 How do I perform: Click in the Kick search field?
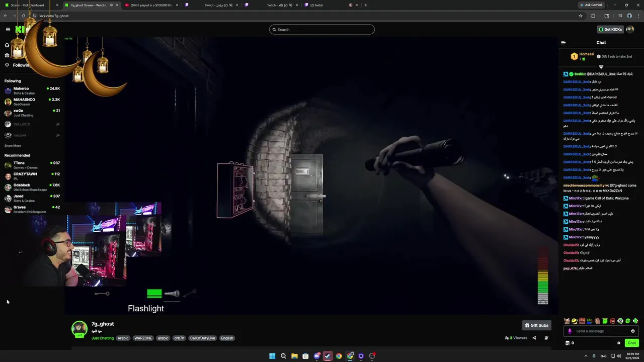322,29
